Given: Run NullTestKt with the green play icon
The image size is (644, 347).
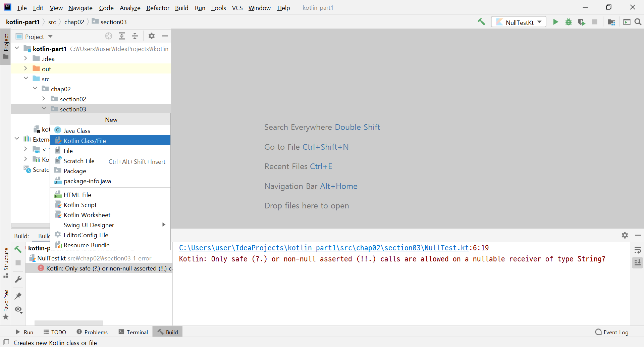Looking at the screenshot, I should 555,22.
